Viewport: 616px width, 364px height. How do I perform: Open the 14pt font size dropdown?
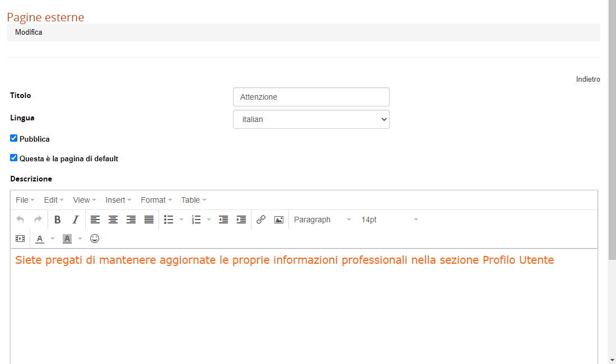(x=389, y=220)
